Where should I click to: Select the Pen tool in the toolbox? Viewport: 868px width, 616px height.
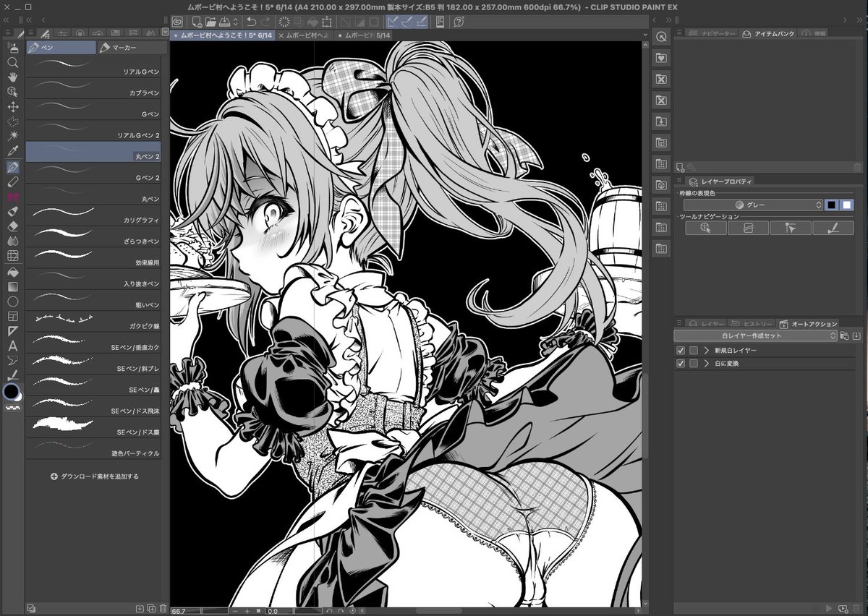coord(12,167)
